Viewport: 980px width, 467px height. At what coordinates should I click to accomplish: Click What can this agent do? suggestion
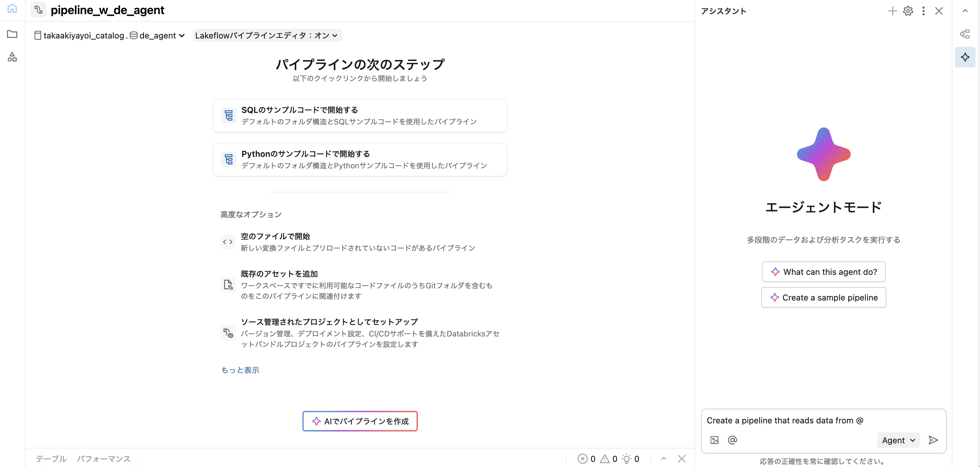[824, 271]
